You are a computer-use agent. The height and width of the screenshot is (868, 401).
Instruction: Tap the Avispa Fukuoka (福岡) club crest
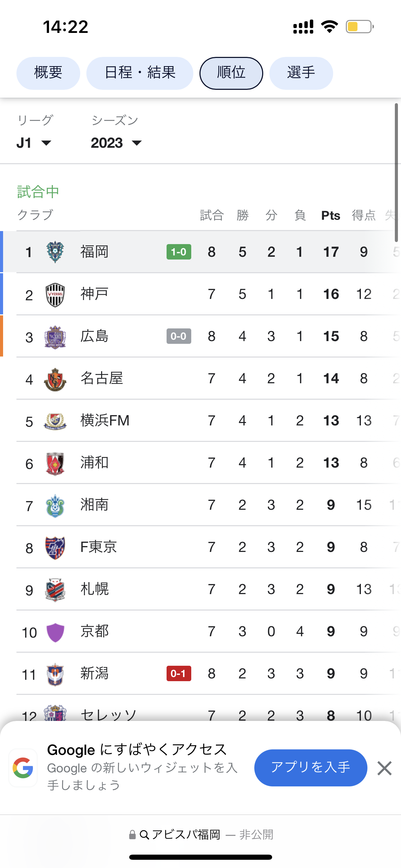pyautogui.click(x=55, y=252)
